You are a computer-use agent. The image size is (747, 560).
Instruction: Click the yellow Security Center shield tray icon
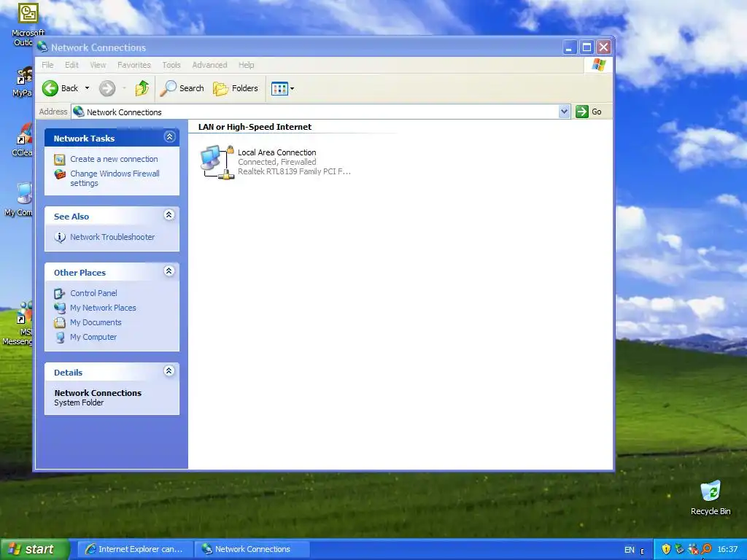tap(666, 549)
